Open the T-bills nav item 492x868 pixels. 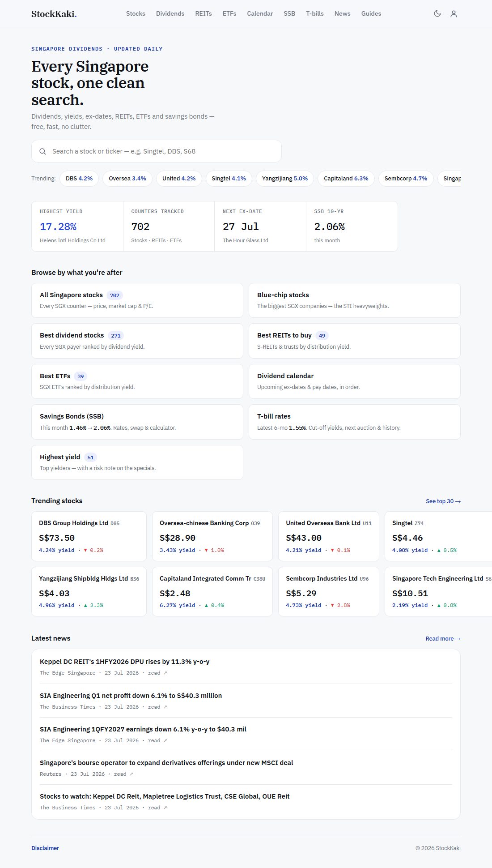(315, 13)
